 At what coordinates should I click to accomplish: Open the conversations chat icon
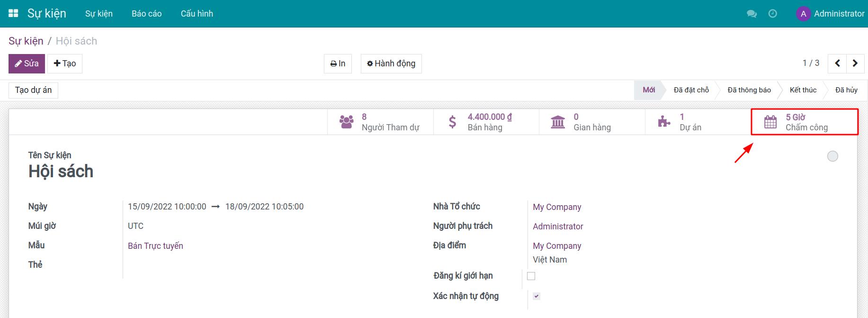coord(752,14)
